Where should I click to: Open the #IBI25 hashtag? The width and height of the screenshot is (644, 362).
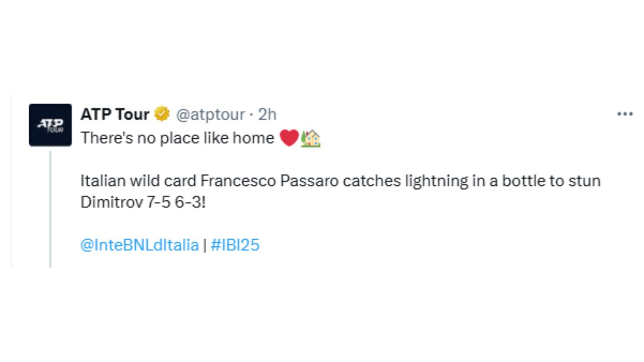click(x=235, y=245)
